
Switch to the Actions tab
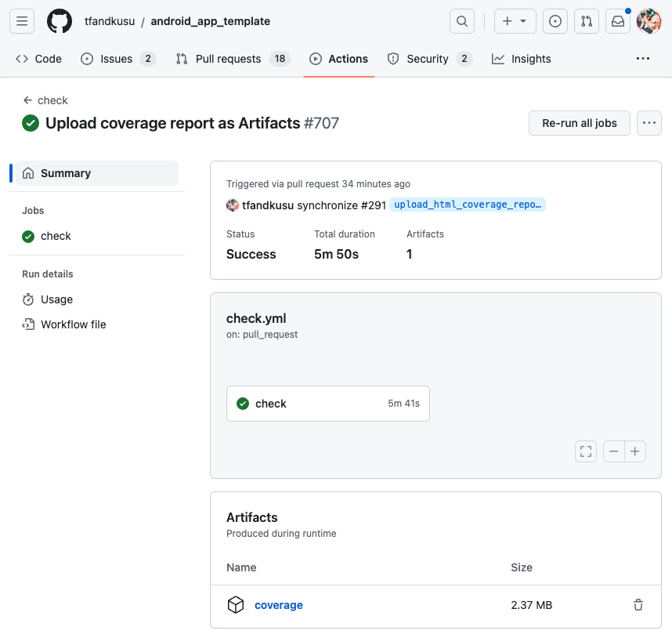pos(339,59)
